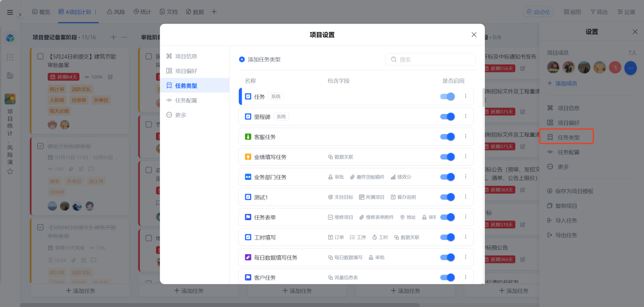Click the blue more-members avatar button
The height and width of the screenshot is (307, 644).
[x=630, y=68]
